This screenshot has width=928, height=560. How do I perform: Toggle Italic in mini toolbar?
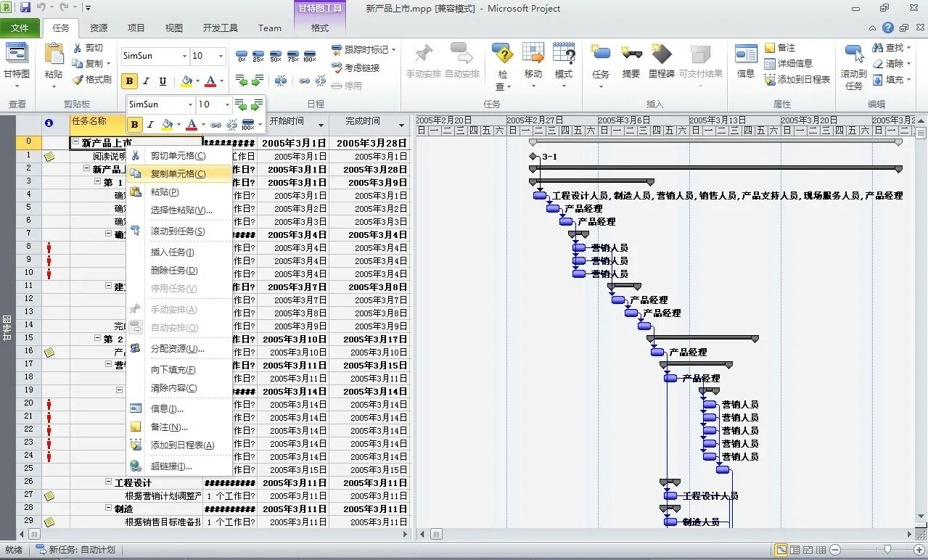coord(150,125)
